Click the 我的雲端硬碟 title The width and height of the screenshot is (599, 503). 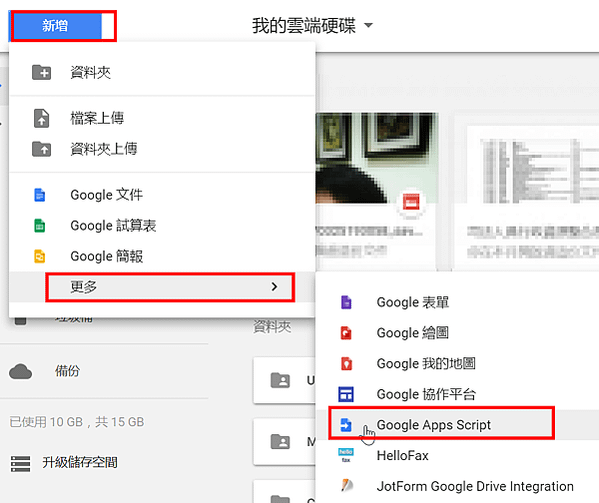304,26
